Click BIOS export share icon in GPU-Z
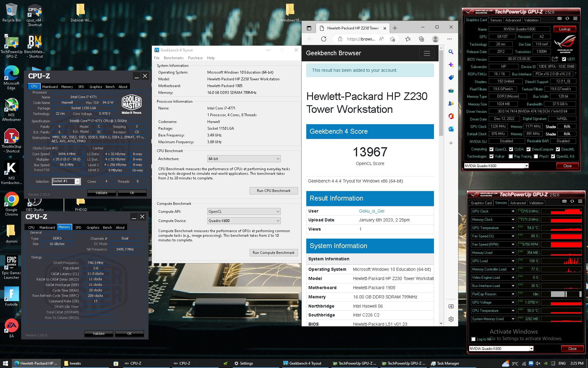This screenshot has height=368, width=588. 555,59
